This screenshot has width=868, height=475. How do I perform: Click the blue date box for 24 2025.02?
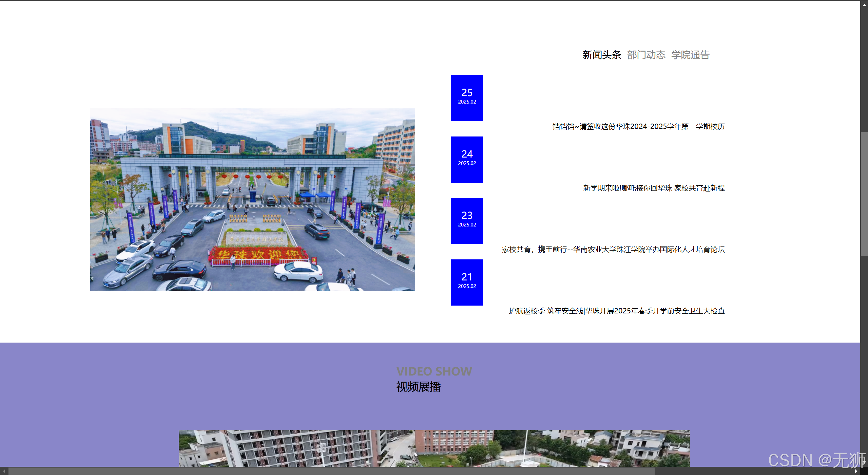coord(467,159)
